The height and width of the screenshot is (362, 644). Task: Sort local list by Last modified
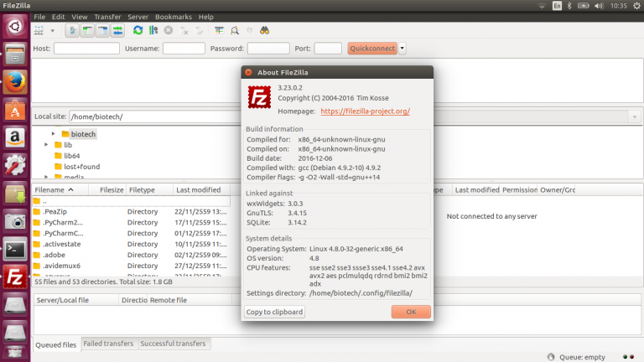click(x=201, y=190)
